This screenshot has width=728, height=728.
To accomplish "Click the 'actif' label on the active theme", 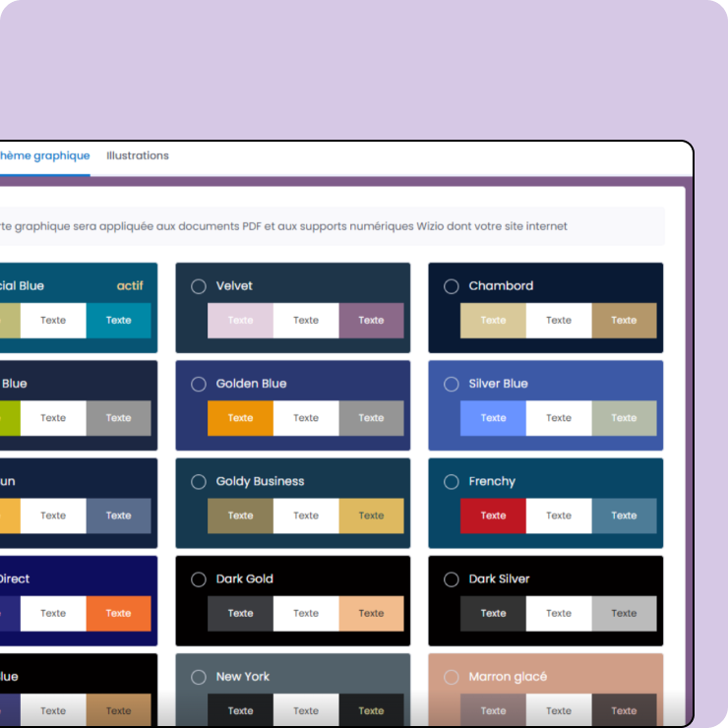I will tap(130, 286).
